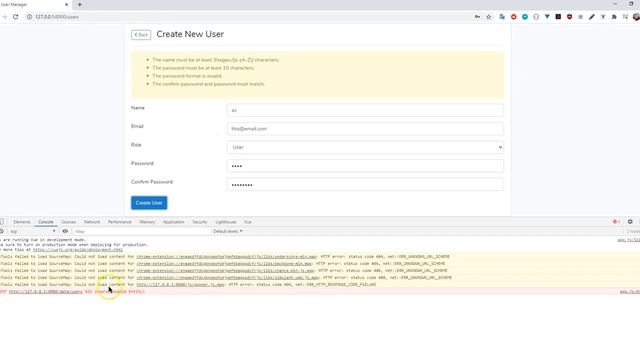This screenshot has width=640, height=360.
Task: Click the browser address bar URL
Action: pos(57,17)
